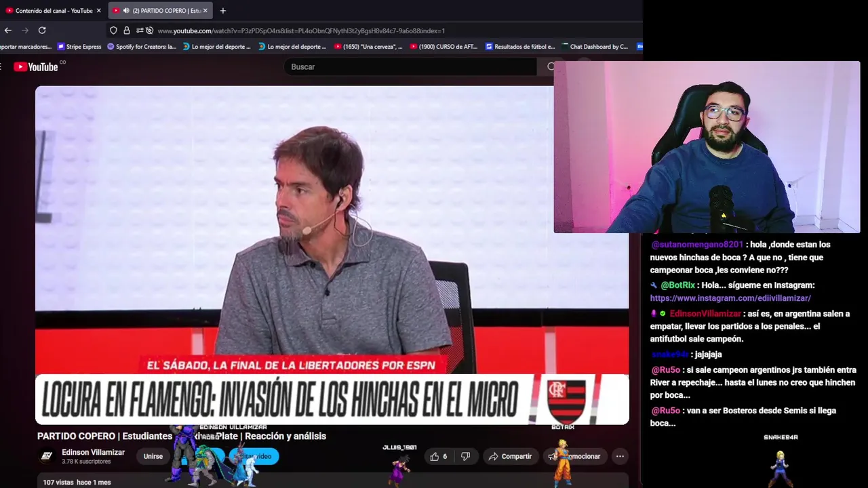Click the 'jajajaja' chat message

(x=708, y=354)
